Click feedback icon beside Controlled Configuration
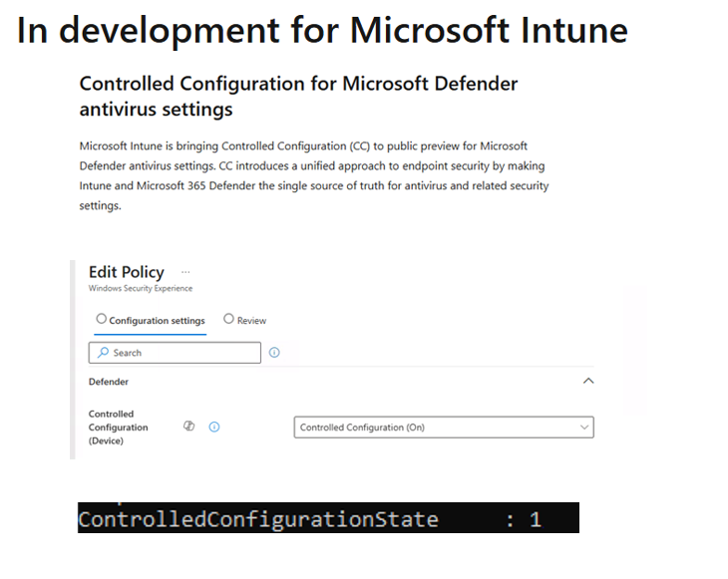728x579 pixels. click(188, 426)
